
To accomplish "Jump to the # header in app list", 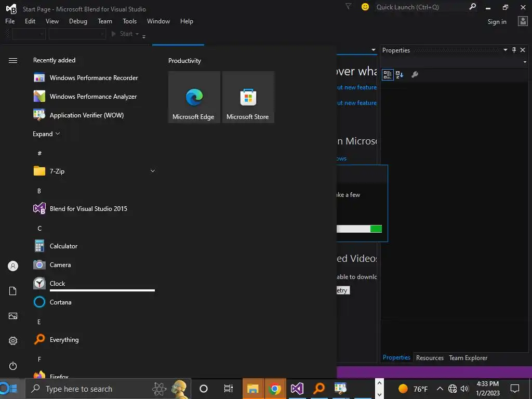I will coord(39,153).
